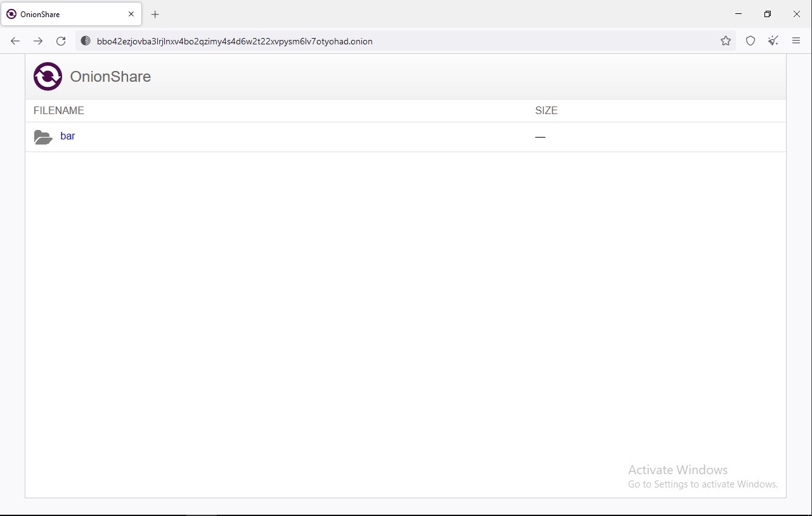The image size is (812, 516).
Task: Close the OnionShare tab
Action: point(131,14)
